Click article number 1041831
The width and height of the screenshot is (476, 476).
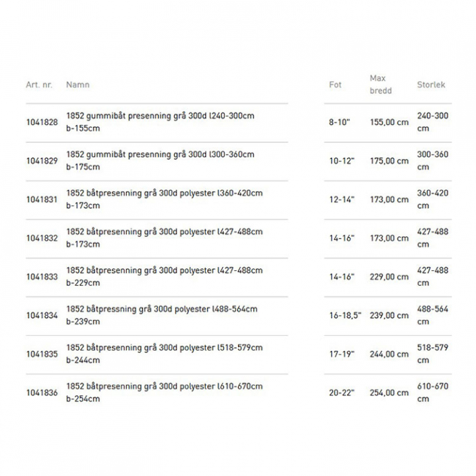(42, 200)
